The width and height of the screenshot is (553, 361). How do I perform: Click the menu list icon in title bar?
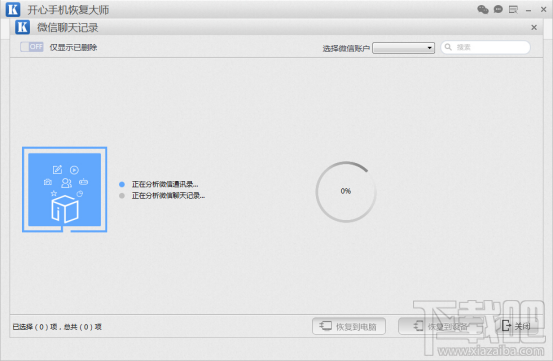pyautogui.click(x=513, y=10)
